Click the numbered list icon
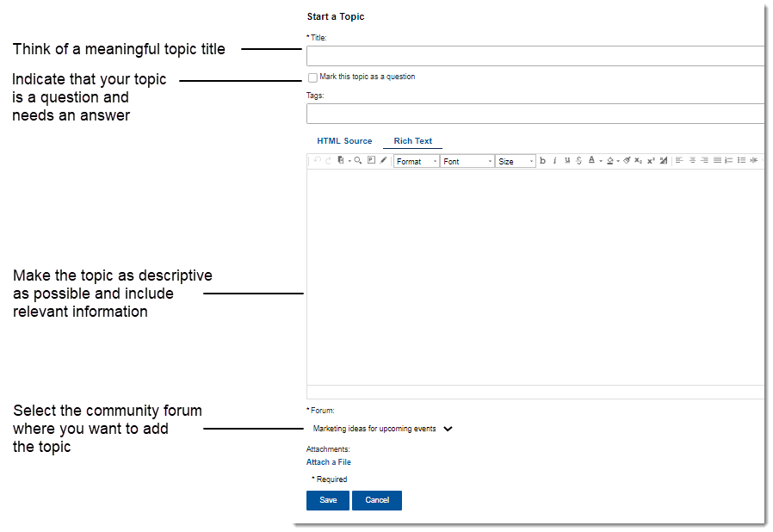 pyautogui.click(x=731, y=160)
